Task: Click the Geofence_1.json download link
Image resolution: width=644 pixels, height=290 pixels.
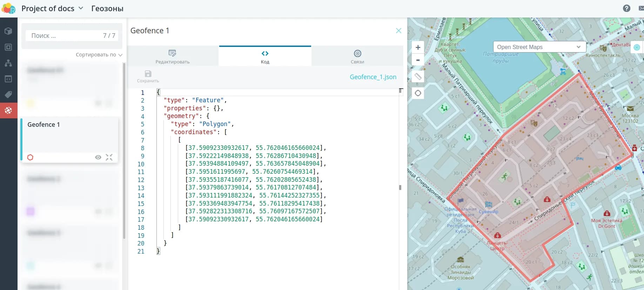Action: (373, 77)
